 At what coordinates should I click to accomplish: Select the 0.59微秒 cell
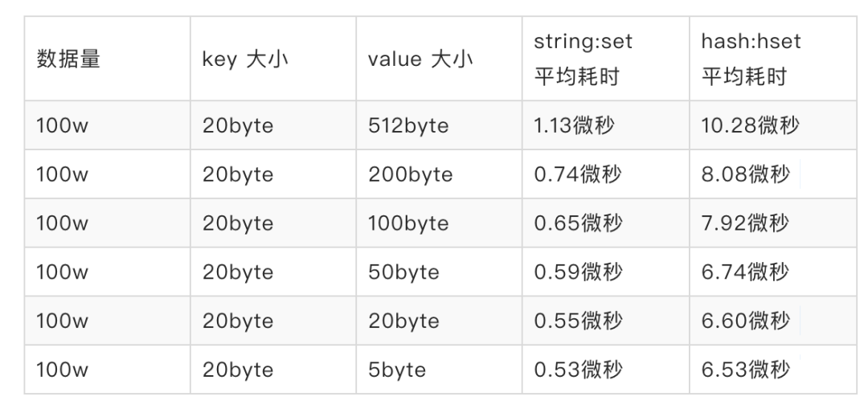pyautogui.click(x=577, y=272)
